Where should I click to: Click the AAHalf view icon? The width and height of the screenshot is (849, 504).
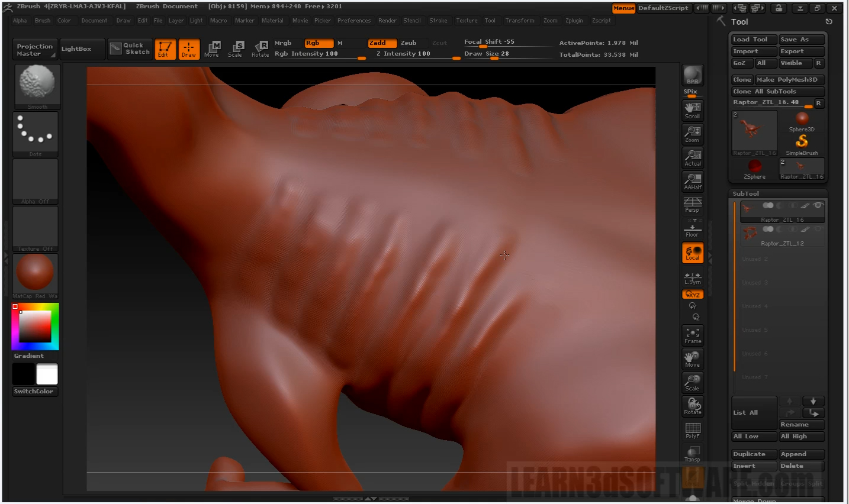coord(692,181)
